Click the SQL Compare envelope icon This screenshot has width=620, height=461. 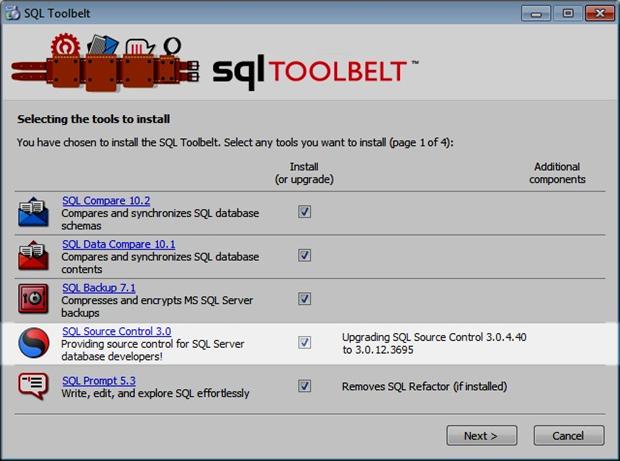tap(33, 212)
